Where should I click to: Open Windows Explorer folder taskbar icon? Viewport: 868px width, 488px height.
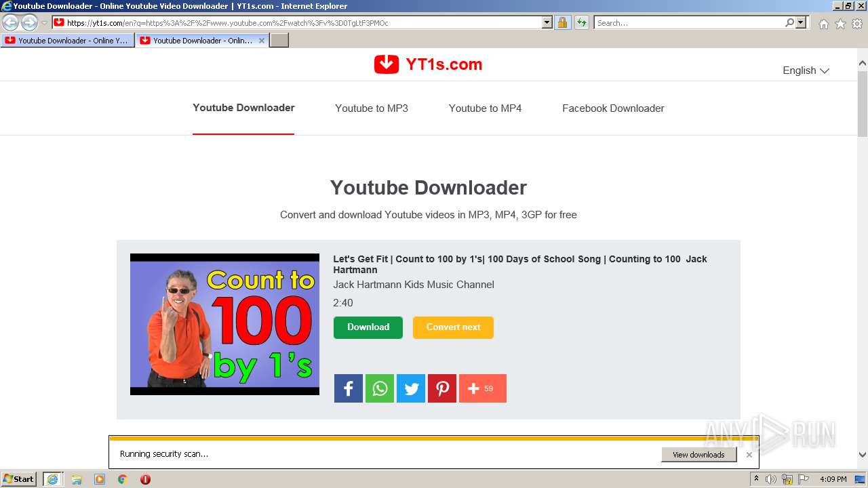pos(77,479)
